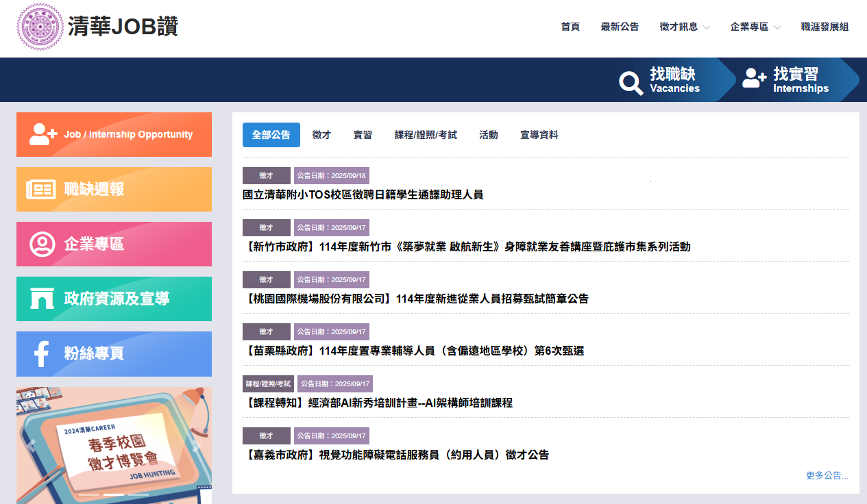Image resolution: width=867 pixels, height=504 pixels.
Task: Open the AI架構師培訓課程 course announcement
Action: [x=378, y=403]
